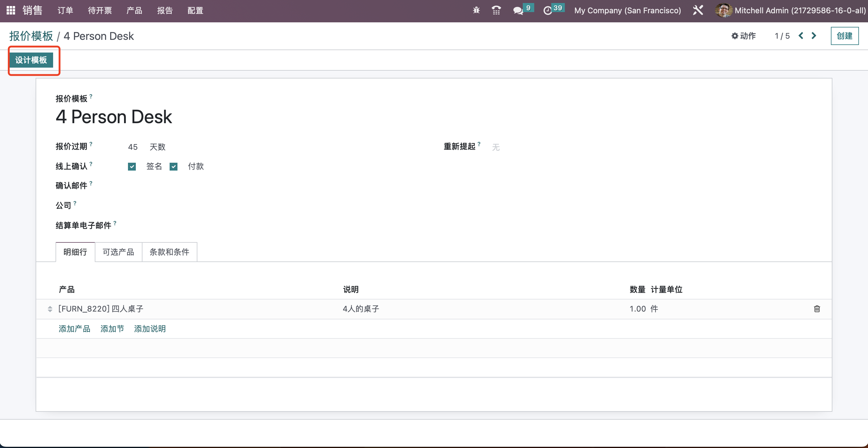Open the 重新提起 field
The height and width of the screenshot is (448, 868).
pos(496,147)
